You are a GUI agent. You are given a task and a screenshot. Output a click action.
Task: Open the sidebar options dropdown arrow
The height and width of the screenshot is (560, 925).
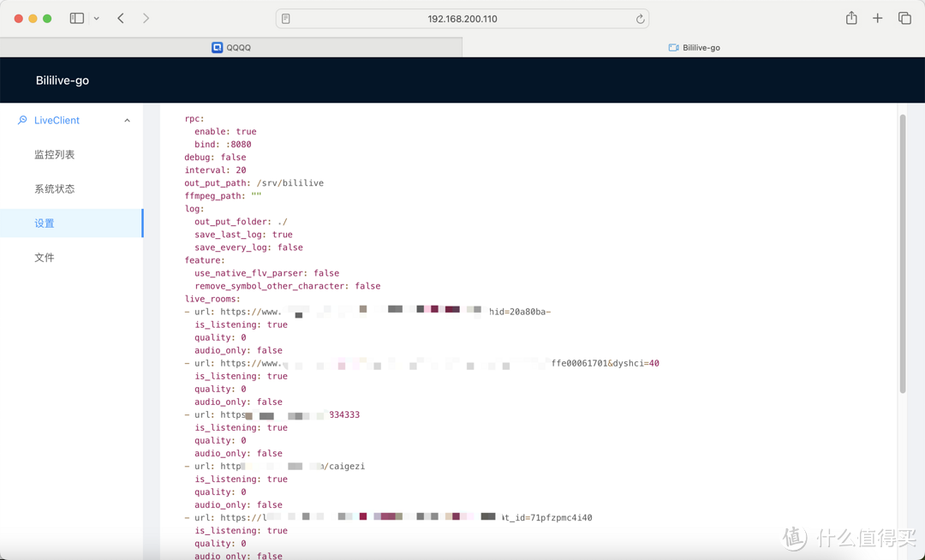pyautogui.click(x=97, y=19)
